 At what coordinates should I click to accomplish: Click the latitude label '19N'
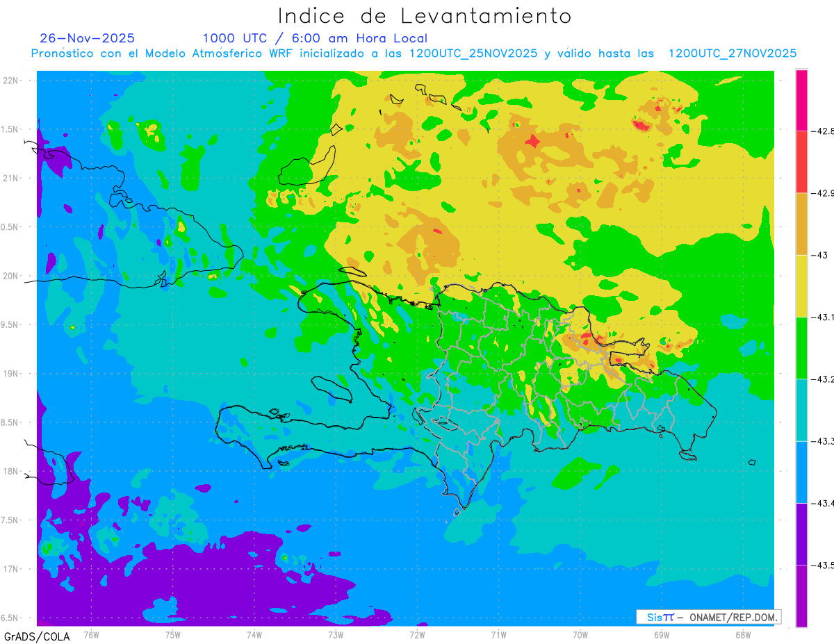coord(10,374)
